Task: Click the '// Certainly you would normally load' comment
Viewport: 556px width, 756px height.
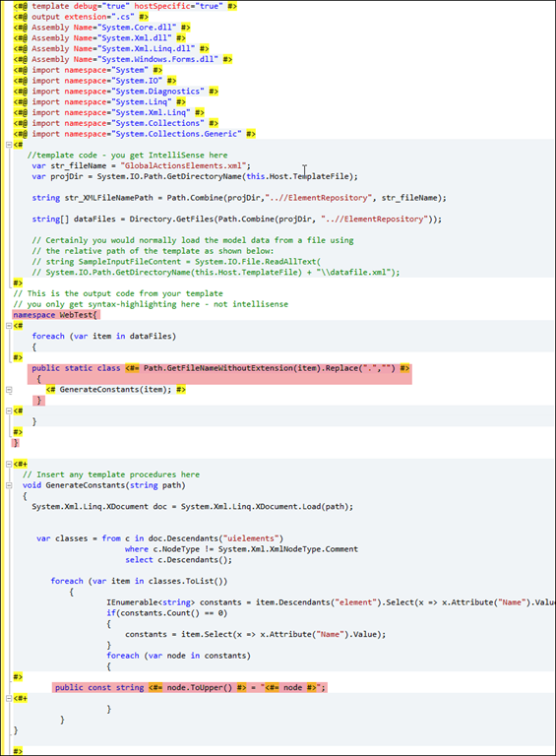Action: tap(193, 240)
